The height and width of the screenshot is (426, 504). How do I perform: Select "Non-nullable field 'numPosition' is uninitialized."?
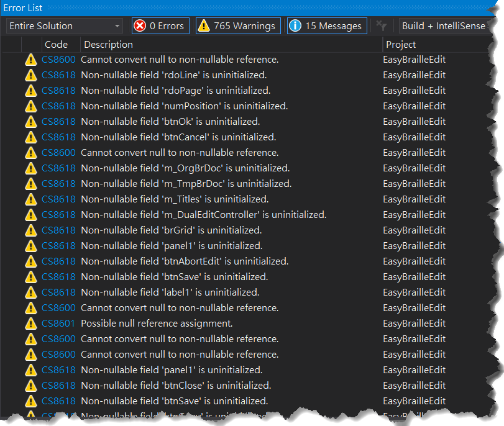click(x=184, y=106)
